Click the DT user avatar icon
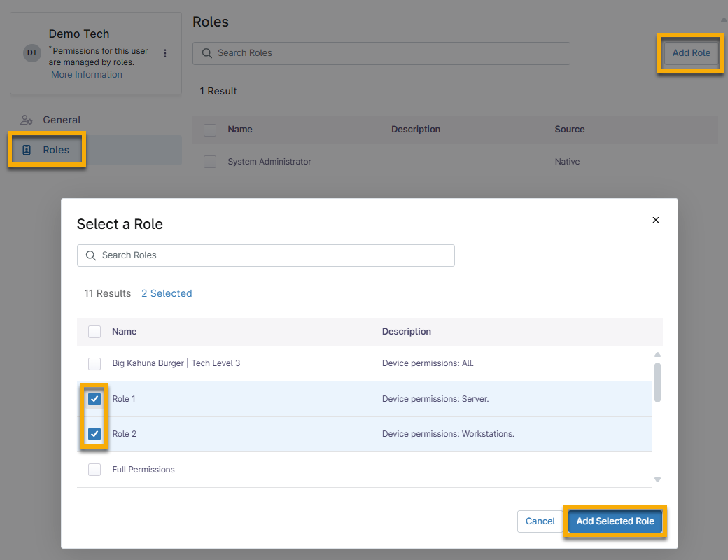This screenshot has width=728, height=560. click(x=32, y=53)
